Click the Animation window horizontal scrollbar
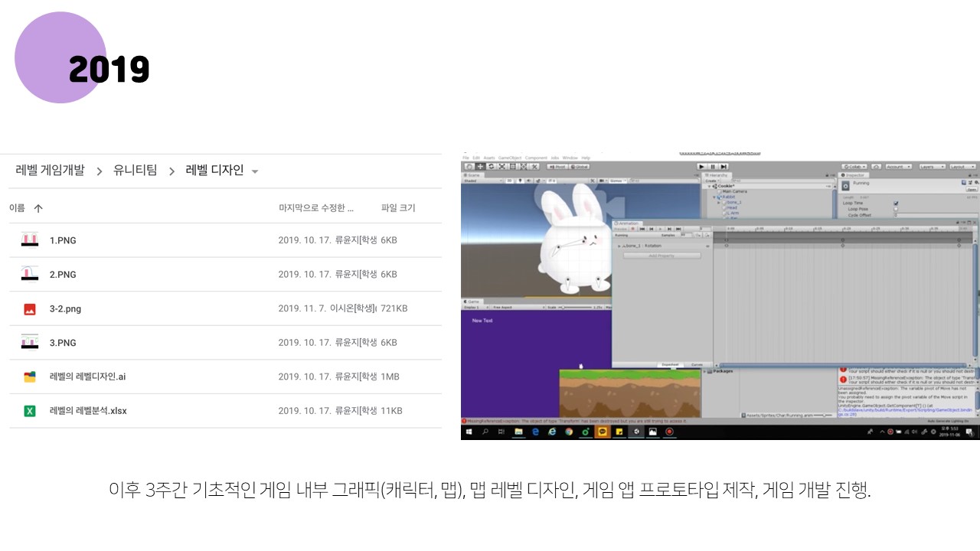Viewport: 980px width, 551px height. pos(843,365)
